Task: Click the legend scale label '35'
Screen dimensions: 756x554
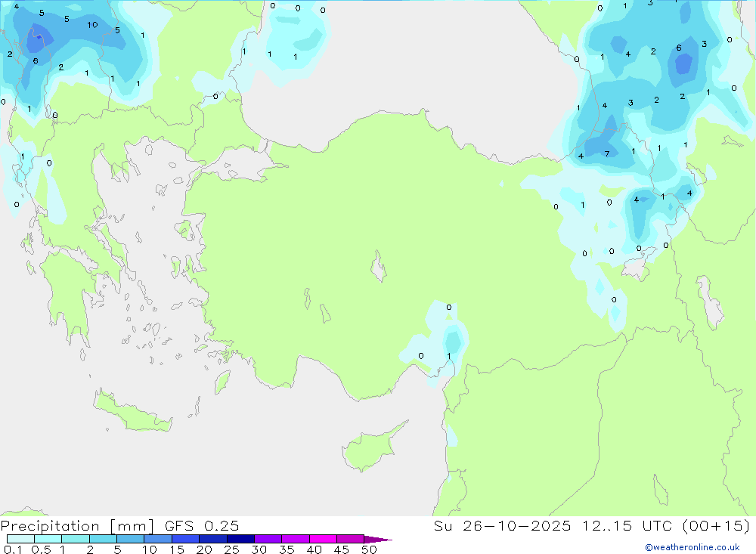Action: pos(287,549)
